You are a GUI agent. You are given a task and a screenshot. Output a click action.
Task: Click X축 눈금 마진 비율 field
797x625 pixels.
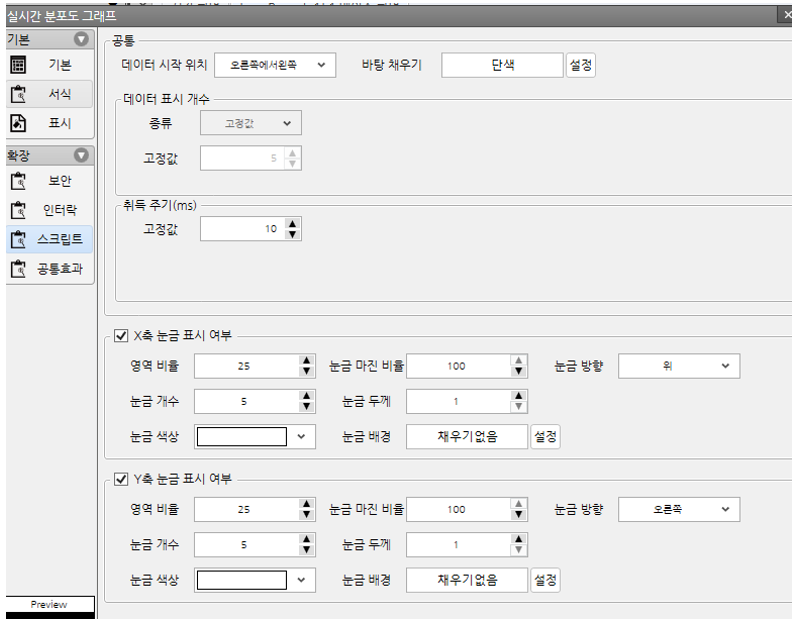[458, 366]
